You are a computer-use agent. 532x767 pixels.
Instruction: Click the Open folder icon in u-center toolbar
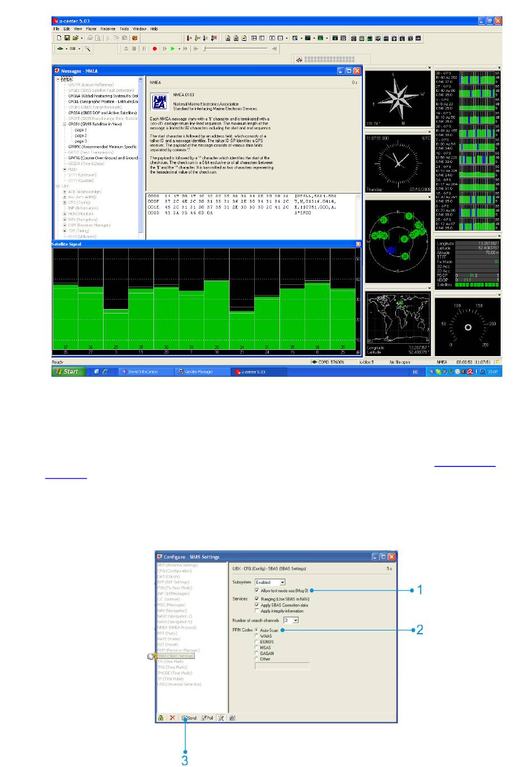pos(75,38)
